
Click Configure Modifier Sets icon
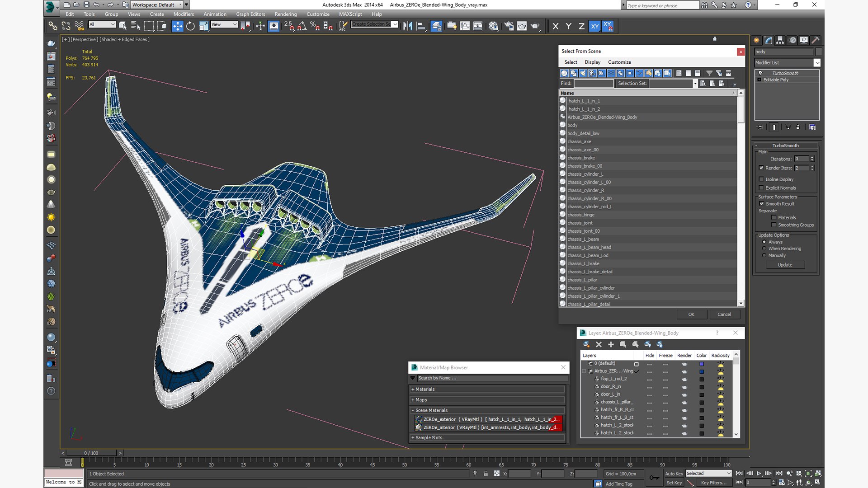[x=812, y=127]
